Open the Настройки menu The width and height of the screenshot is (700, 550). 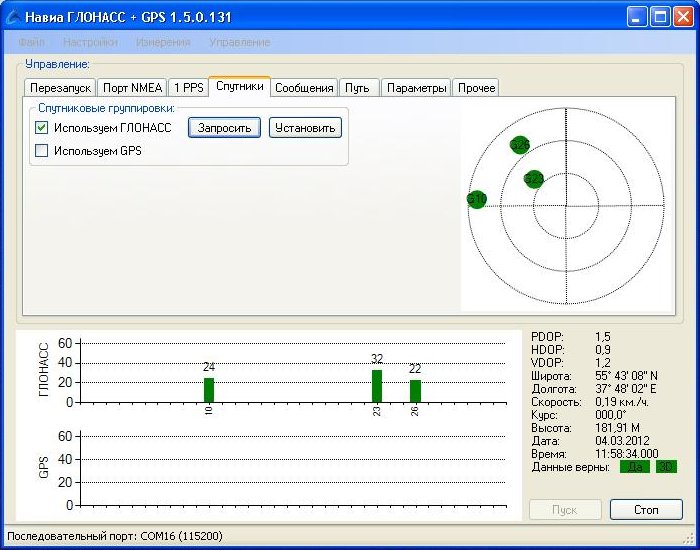[90, 42]
